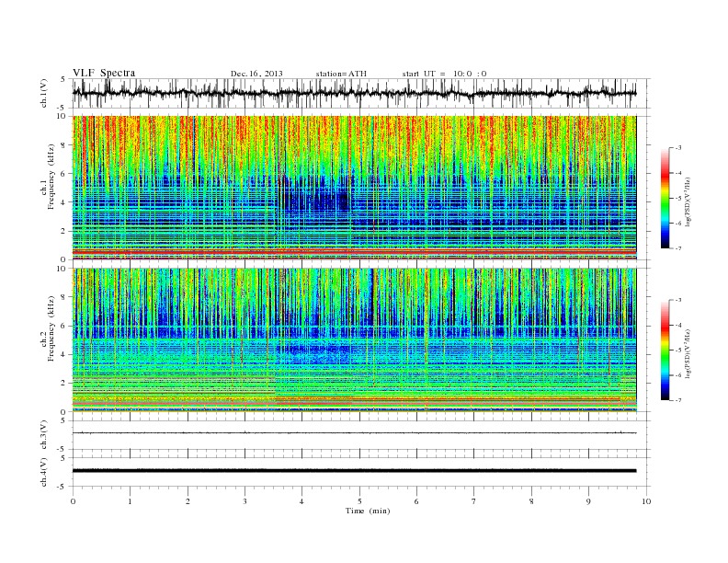The width and height of the screenshot is (728, 563).
Task: Click the ch.2 colorbar "-7" tick value
Action: 678,400
